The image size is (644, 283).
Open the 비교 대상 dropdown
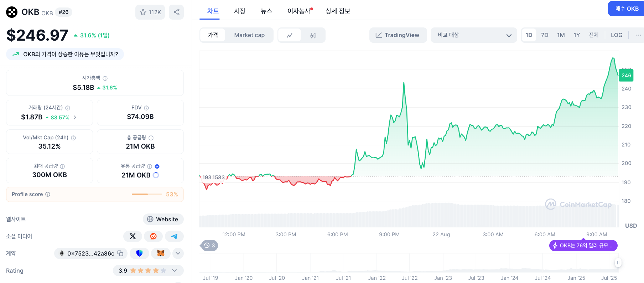click(x=474, y=35)
